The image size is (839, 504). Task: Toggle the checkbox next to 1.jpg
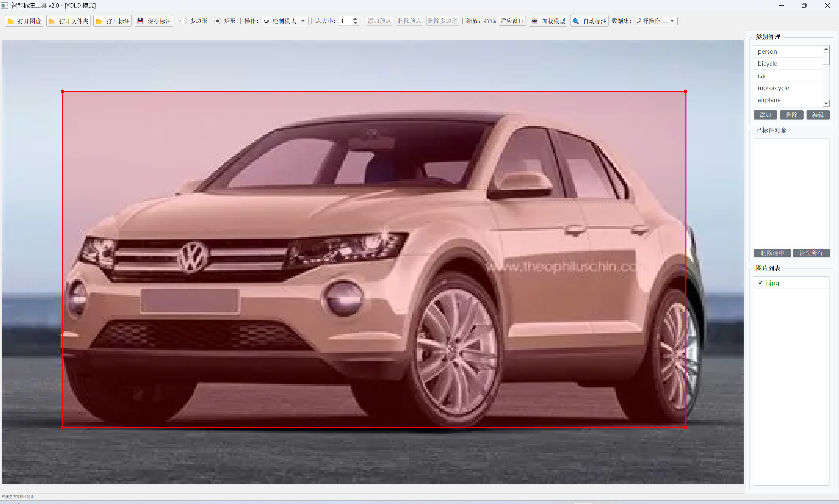click(x=760, y=283)
